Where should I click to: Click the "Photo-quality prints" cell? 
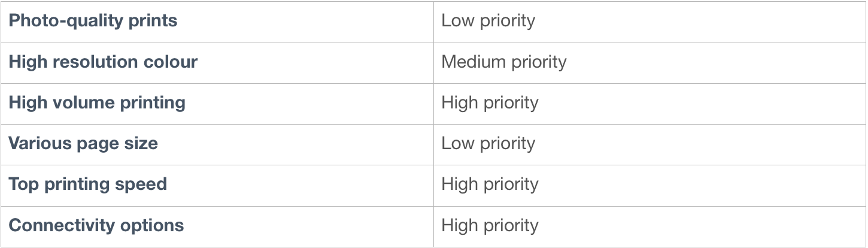pyautogui.click(x=93, y=21)
